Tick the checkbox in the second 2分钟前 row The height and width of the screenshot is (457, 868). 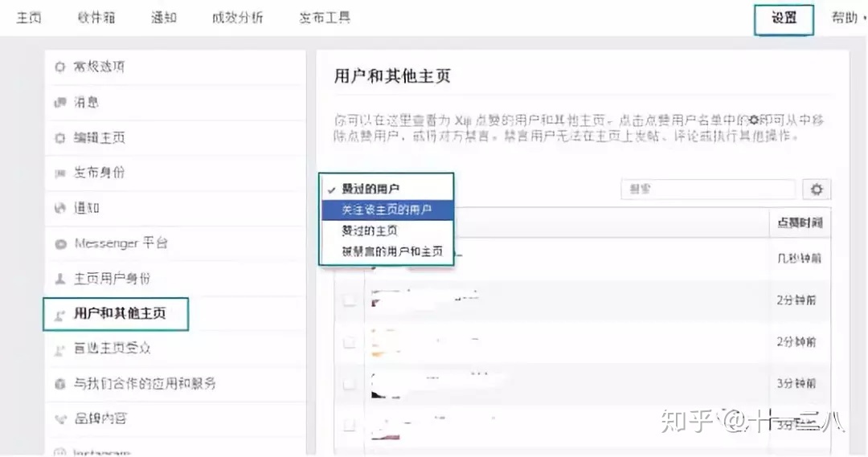(x=350, y=342)
